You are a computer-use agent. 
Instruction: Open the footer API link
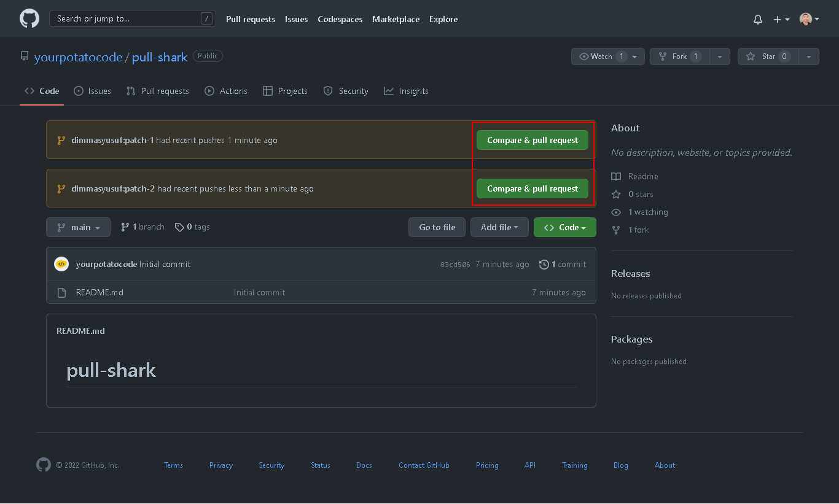tap(530, 465)
